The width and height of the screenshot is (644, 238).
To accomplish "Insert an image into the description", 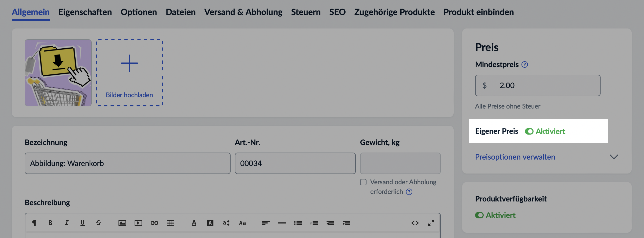I will pyautogui.click(x=122, y=223).
